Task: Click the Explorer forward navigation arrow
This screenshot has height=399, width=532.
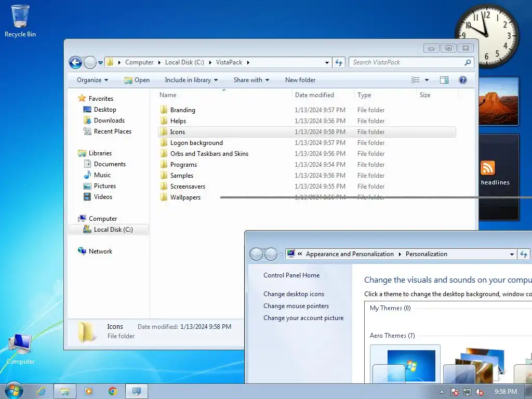Action: 90,62
